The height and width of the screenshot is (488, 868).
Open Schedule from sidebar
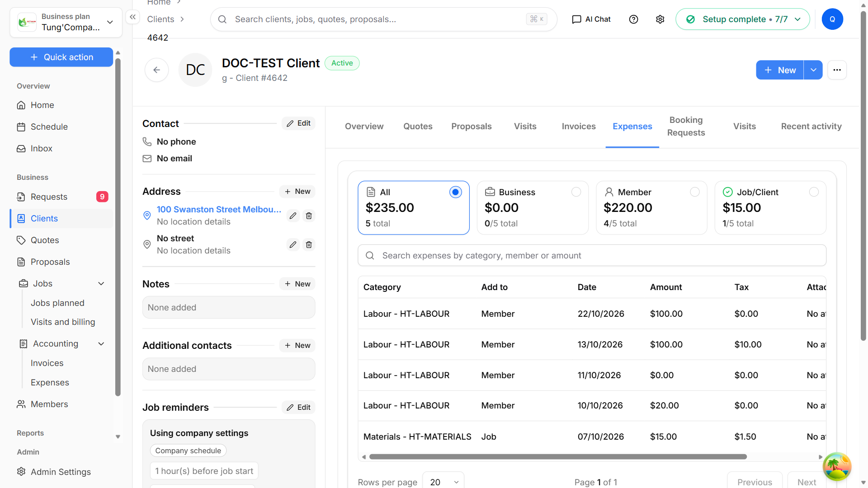pyautogui.click(x=61, y=127)
